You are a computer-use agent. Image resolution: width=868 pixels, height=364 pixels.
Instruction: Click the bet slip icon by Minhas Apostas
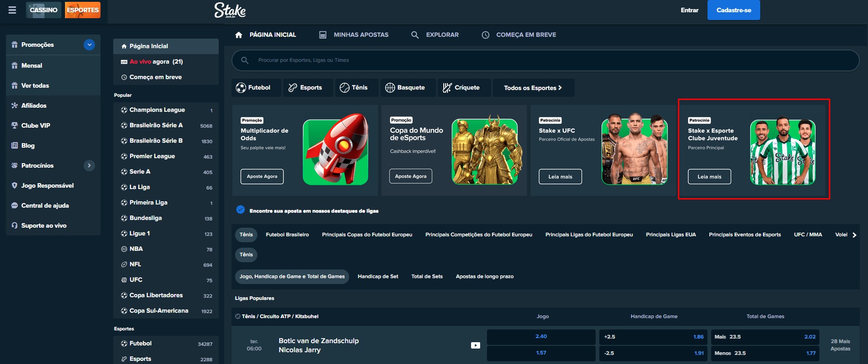point(323,35)
